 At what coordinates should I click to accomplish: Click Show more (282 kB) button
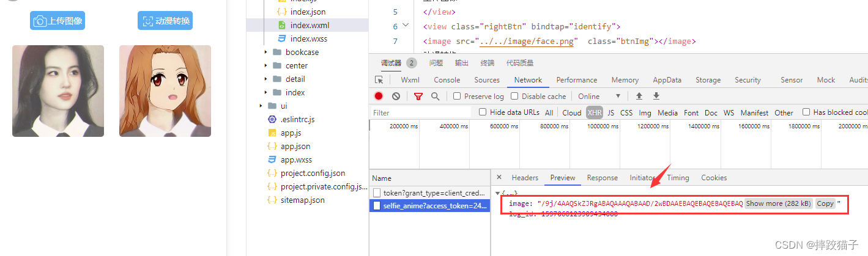pyautogui.click(x=779, y=203)
